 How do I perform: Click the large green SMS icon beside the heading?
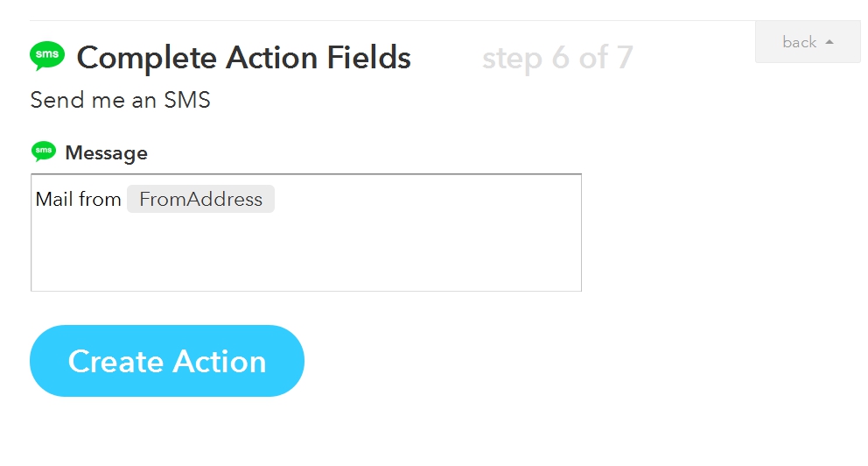coord(47,56)
